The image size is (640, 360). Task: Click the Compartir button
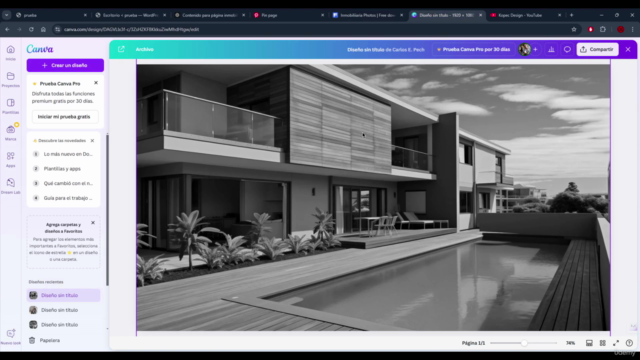tap(597, 49)
